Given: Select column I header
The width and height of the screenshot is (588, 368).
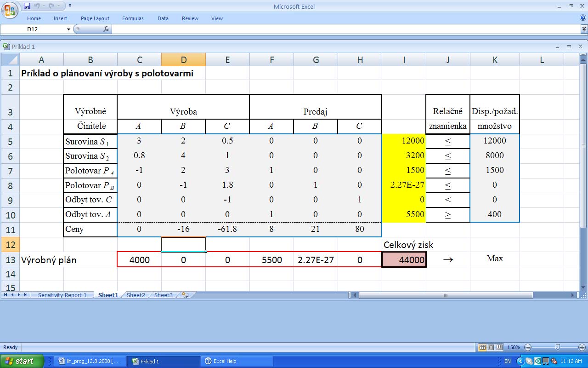Looking at the screenshot, I should [404, 60].
